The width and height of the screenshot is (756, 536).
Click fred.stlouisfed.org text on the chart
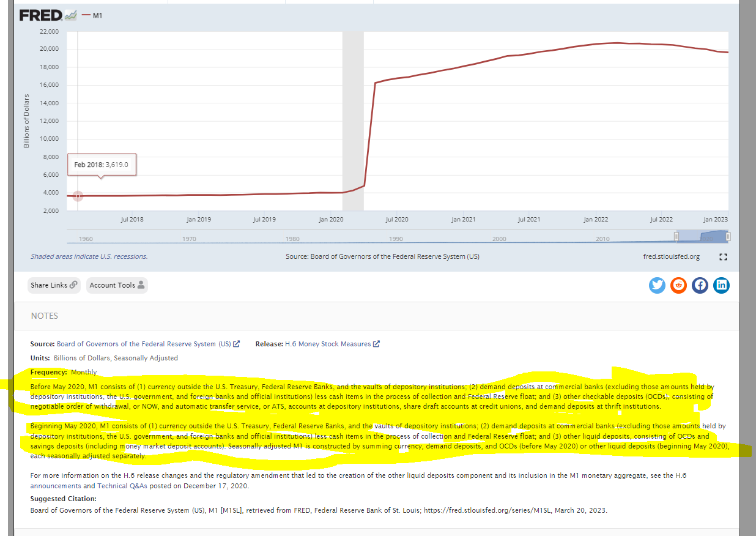[672, 256]
